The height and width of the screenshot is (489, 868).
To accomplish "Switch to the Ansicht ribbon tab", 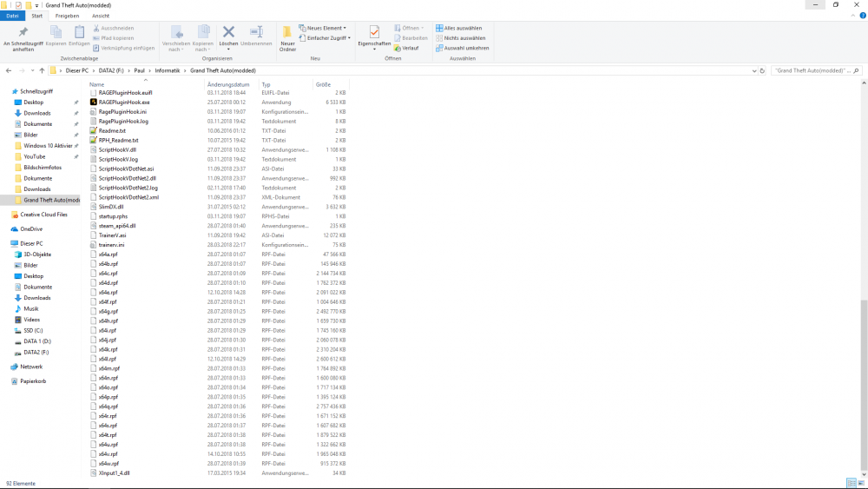I will (x=100, y=16).
